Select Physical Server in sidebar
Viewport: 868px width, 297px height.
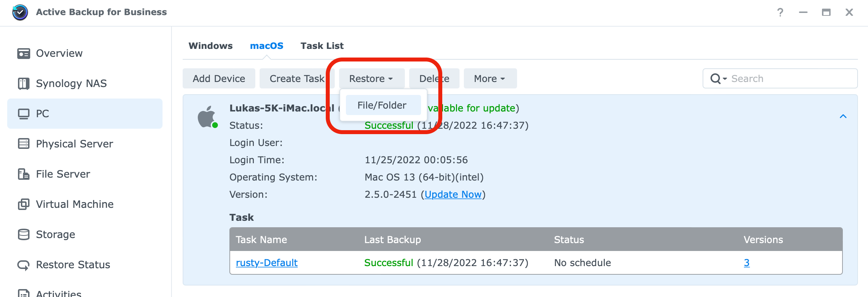85,144
